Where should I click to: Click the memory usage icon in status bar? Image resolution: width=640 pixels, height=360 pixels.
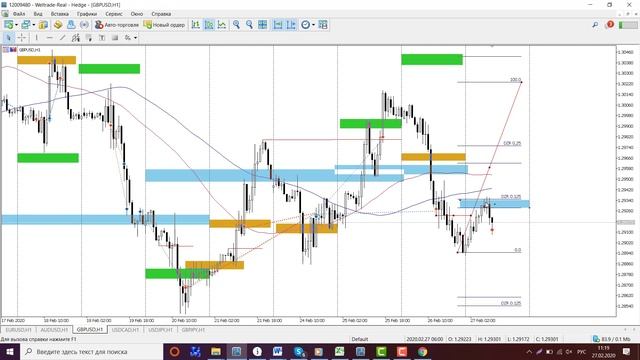pos(596,339)
